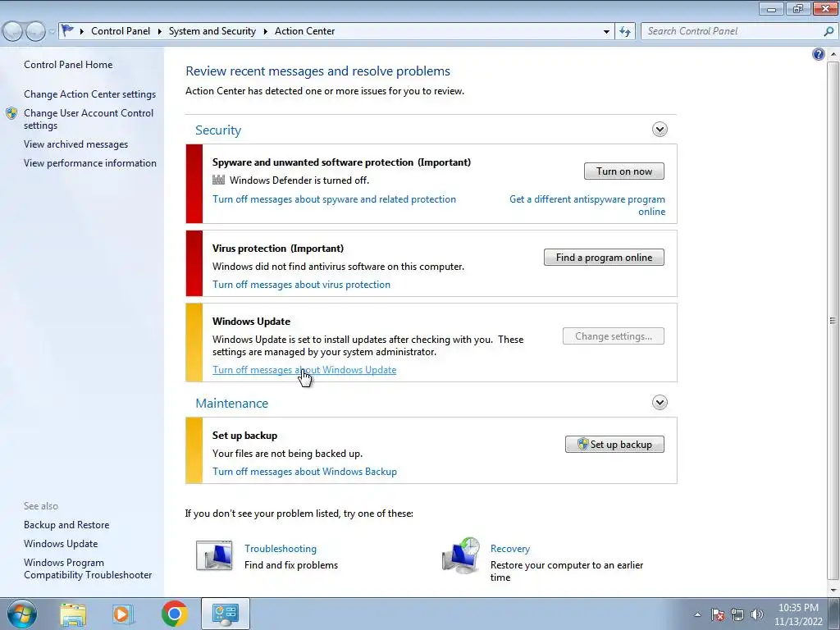Screen dimensions: 840x630
Task: Click the Recovery clock-and-computer icon
Action: pyautogui.click(x=461, y=555)
